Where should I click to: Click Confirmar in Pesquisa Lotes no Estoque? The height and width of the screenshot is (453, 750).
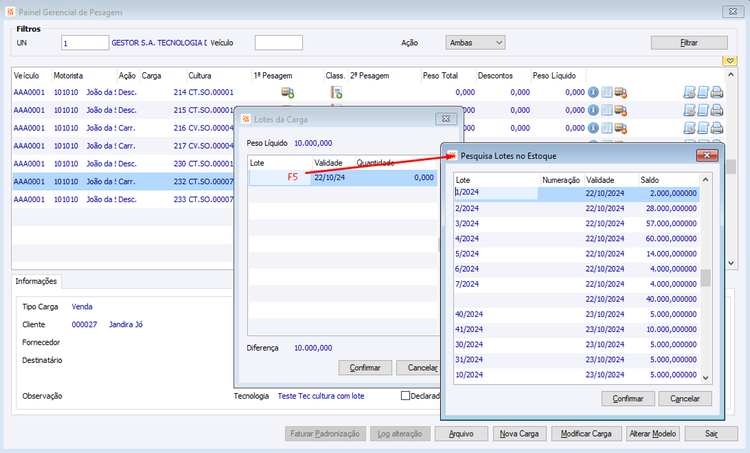628,398
